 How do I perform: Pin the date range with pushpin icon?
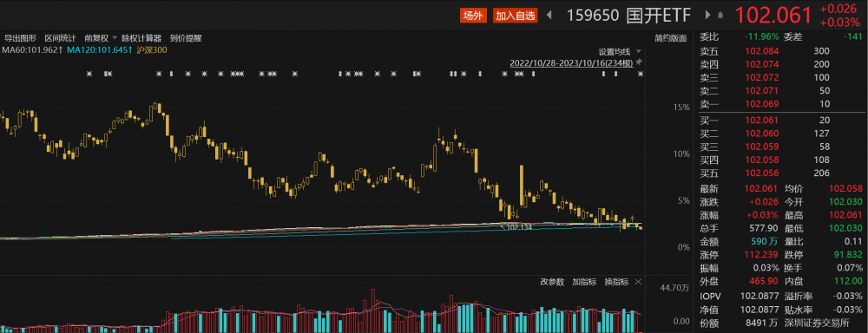639,62
